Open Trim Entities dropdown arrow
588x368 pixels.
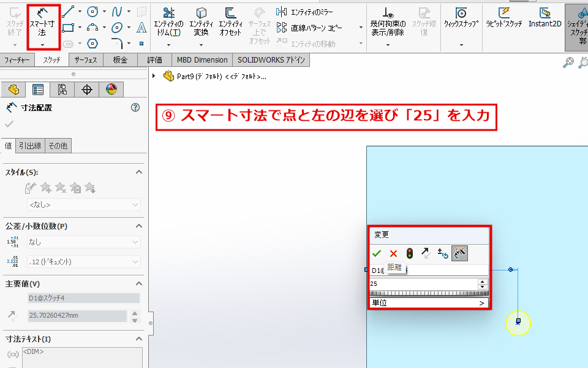pyautogui.click(x=168, y=45)
